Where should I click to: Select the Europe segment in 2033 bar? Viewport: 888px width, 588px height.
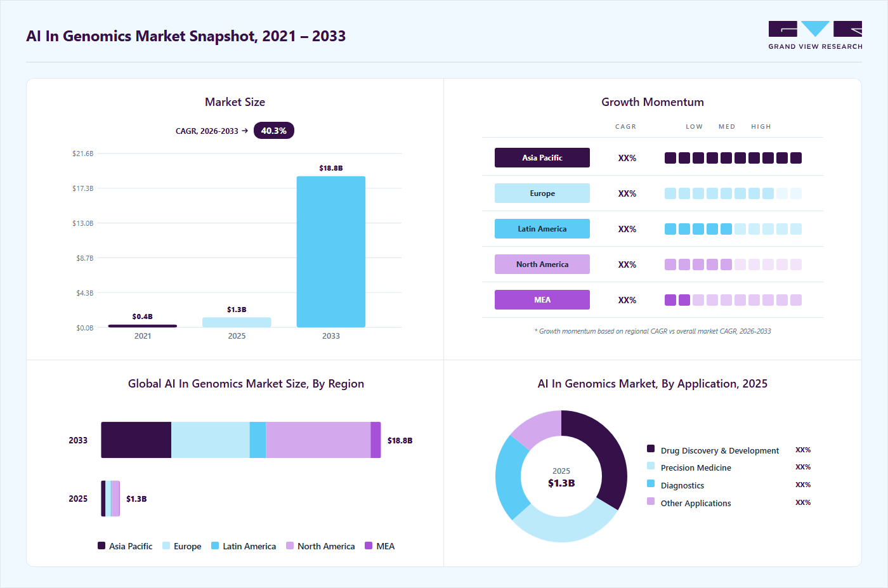coord(211,440)
